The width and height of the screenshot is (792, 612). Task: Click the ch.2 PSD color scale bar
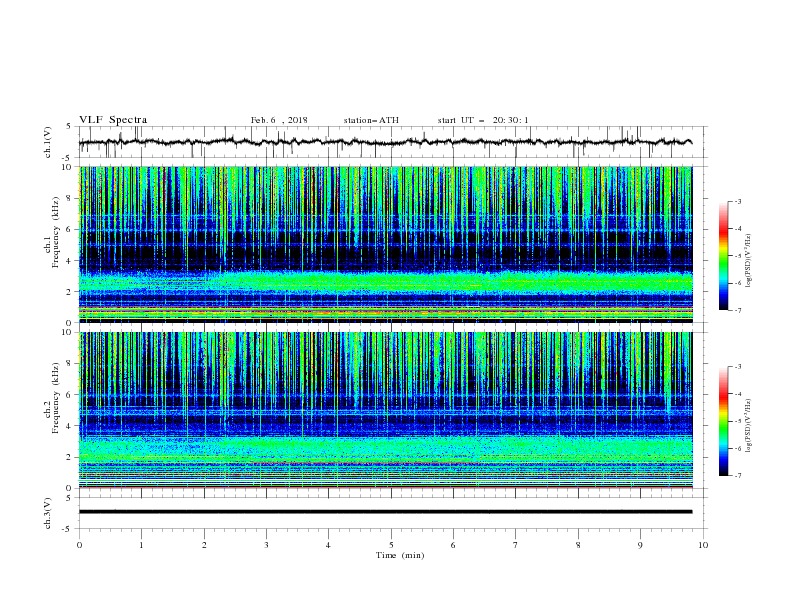click(723, 421)
